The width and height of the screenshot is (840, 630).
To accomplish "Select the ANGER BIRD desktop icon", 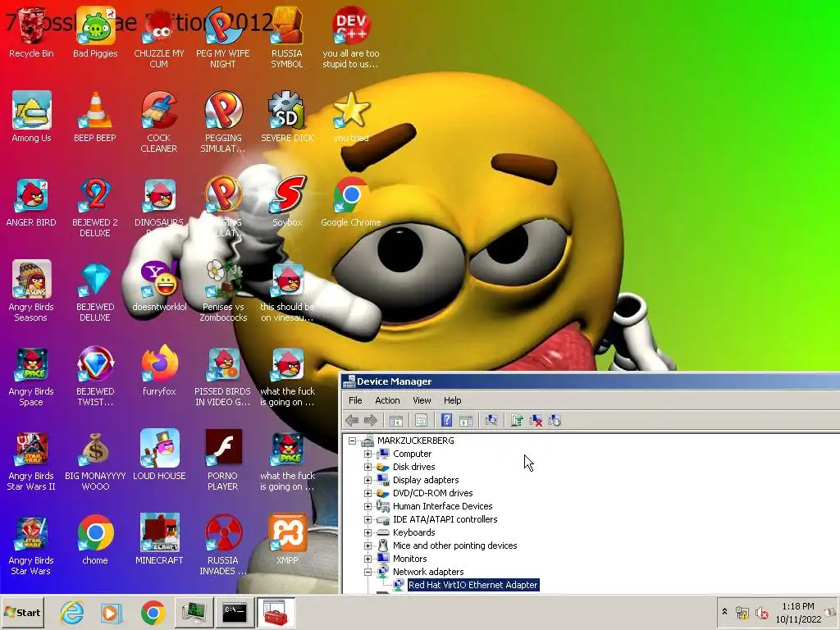I will [32, 203].
